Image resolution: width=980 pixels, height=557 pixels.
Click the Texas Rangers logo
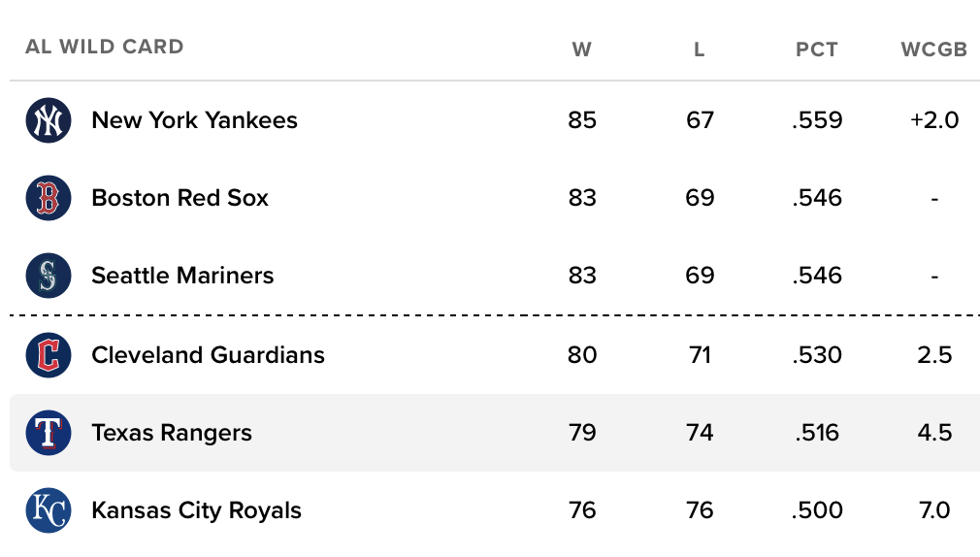49,433
